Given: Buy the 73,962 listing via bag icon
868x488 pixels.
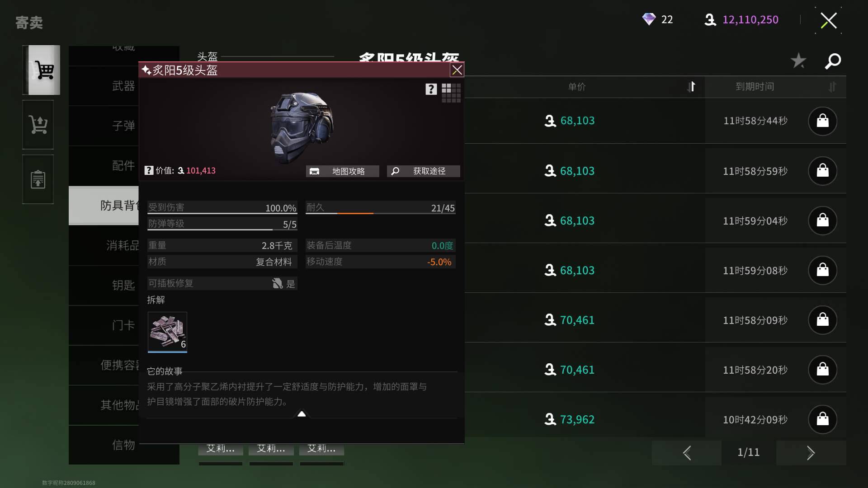Looking at the screenshot, I should coord(822,419).
